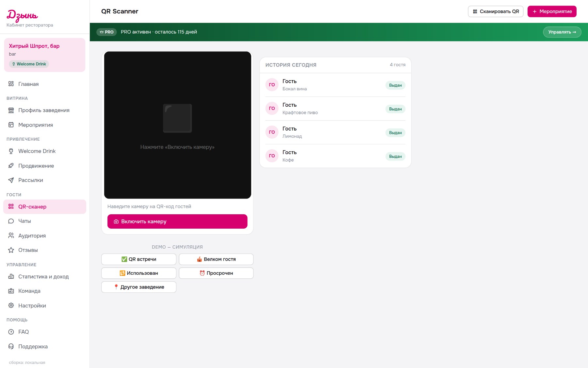Click the Гость entry with Кофе

(335, 156)
